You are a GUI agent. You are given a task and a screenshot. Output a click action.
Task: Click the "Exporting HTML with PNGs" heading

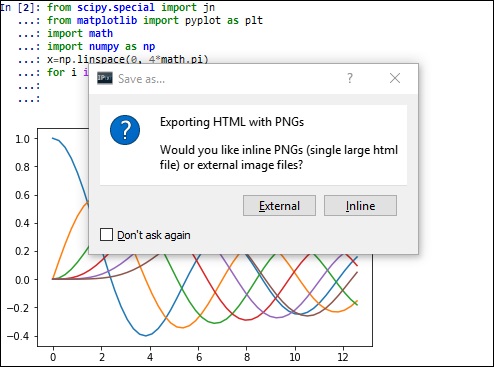point(232,122)
